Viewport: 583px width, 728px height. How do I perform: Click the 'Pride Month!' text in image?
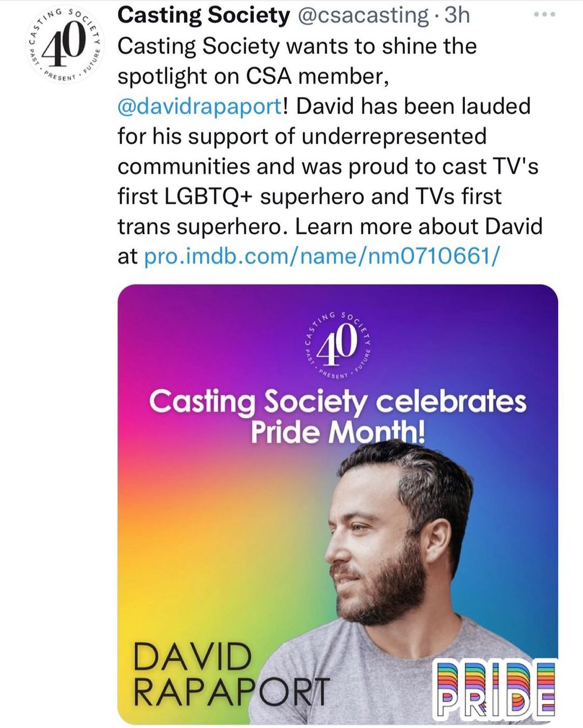[x=337, y=432]
